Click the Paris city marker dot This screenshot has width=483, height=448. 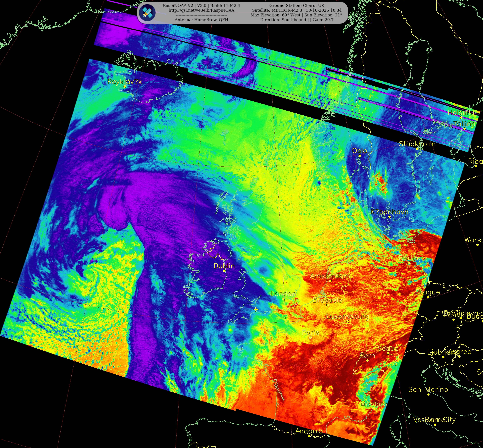pyautogui.click(x=310, y=338)
